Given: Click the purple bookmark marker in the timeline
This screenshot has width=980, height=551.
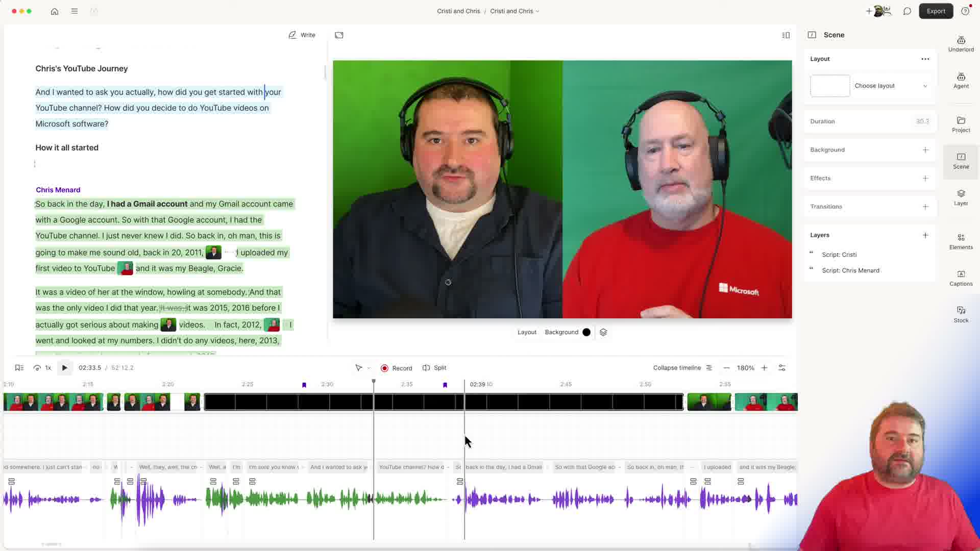Looking at the screenshot, I should tap(304, 385).
